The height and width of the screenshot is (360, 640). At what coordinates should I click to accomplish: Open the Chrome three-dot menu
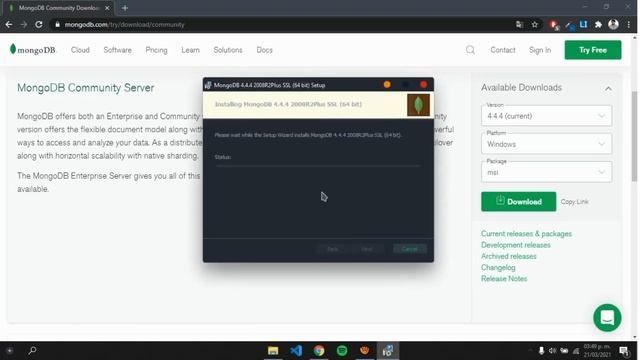tap(629, 24)
